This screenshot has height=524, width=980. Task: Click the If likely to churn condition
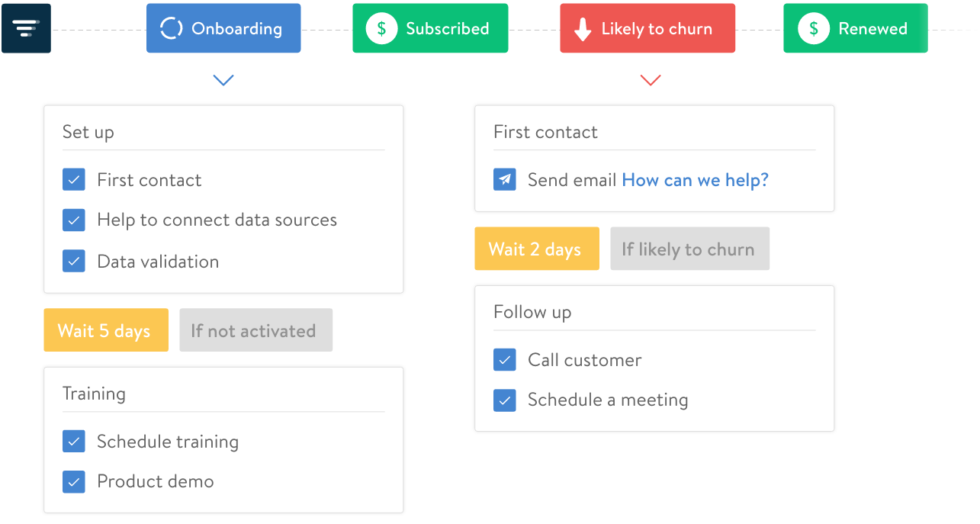(689, 249)
